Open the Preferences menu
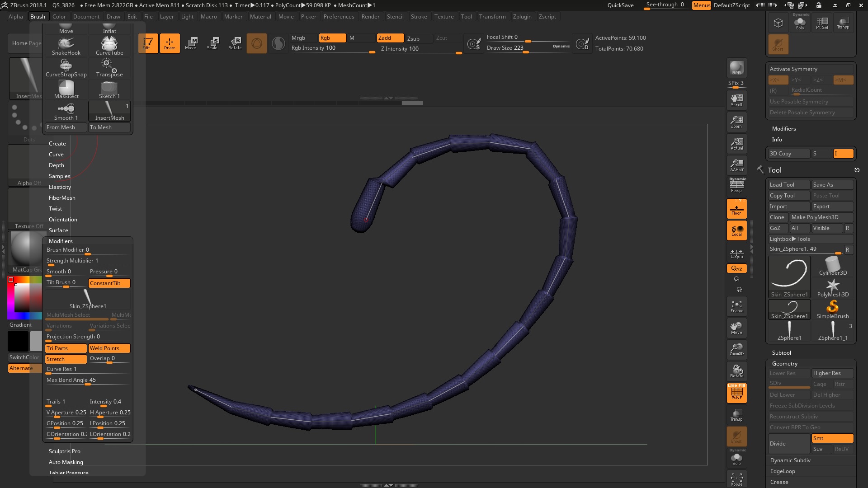868x488 pixels. click(x=339, y=17)
